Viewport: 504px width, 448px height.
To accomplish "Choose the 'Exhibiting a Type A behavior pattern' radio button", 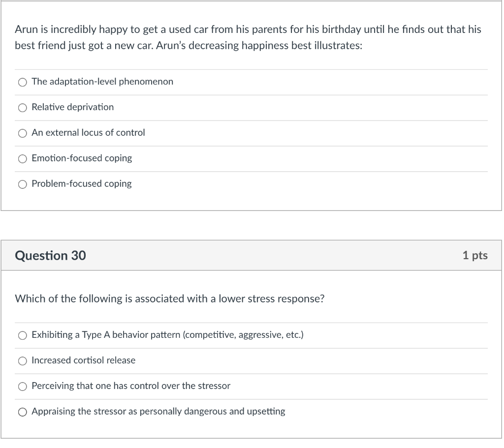I will tap(22, 335).
